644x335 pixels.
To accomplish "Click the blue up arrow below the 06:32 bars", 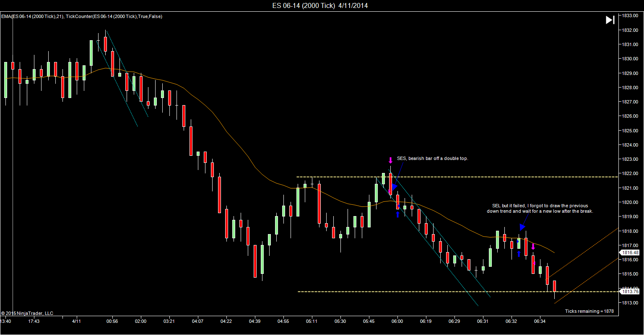I will pos(519,253).
